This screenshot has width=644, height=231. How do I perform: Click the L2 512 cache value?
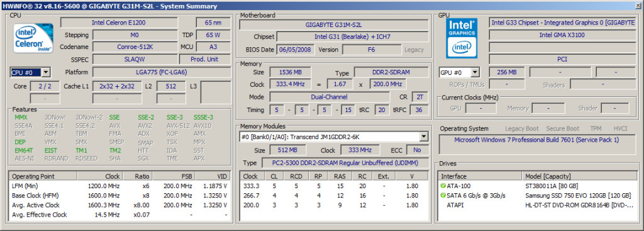[x=171, y=86]
